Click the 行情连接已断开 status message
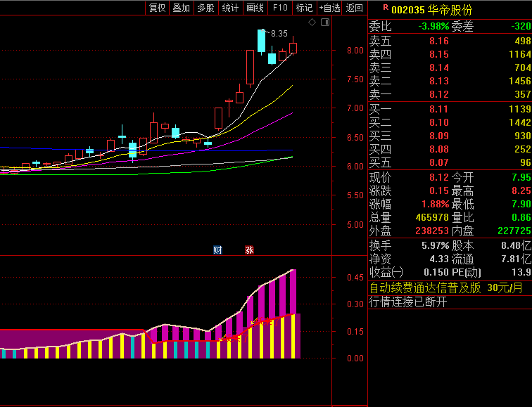Viewport: 532px width, 407px height. [408, 302]
